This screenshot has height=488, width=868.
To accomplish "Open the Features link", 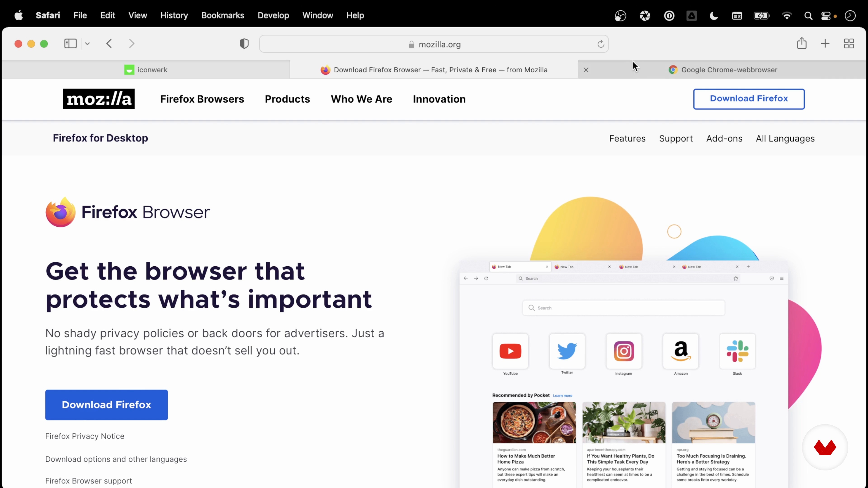I will coord(627,138).
